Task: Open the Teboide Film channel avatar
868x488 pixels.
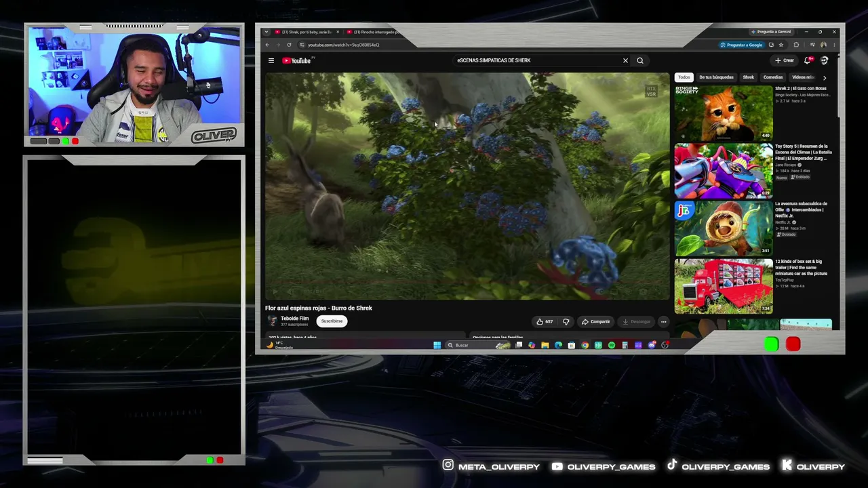Action: 272,321
